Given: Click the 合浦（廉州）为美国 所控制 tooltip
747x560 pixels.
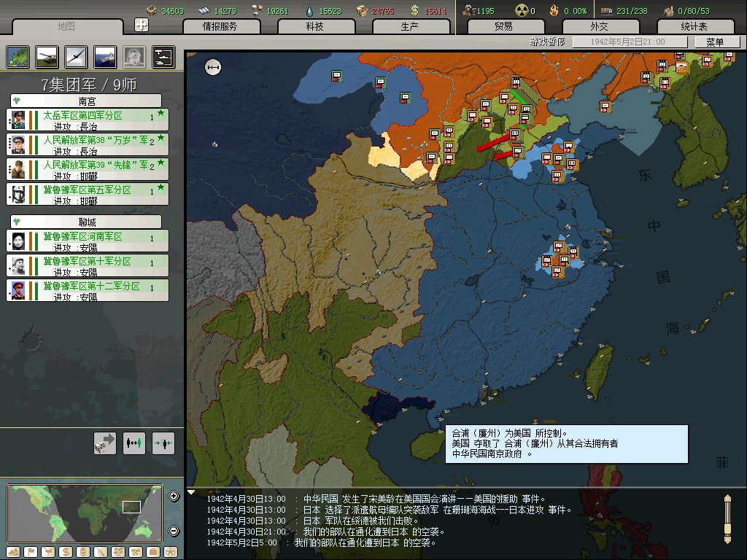Looking at the screenshot, I should 567,444.
